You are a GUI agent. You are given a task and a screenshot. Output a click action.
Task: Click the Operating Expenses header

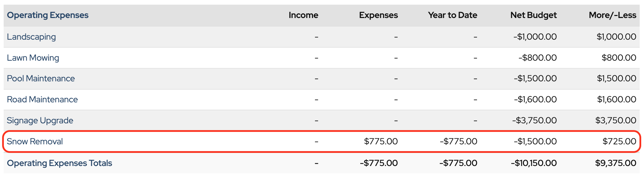[48, 15]
